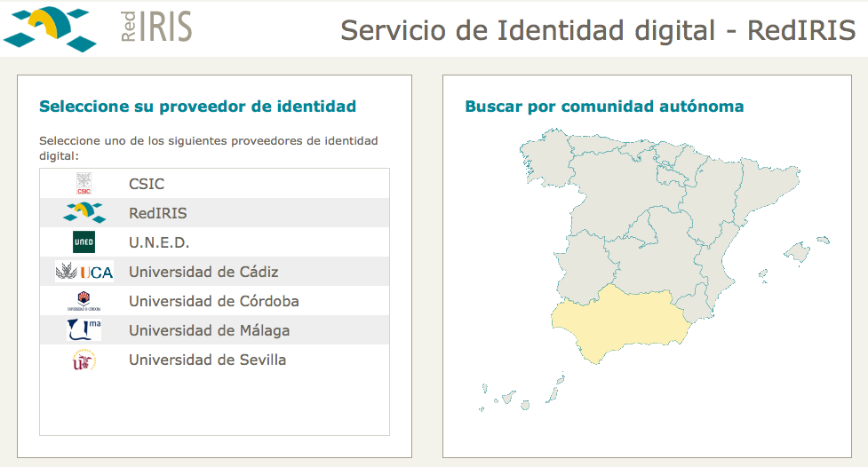Click 'Seleccione su proveedor de identidad' heading
The image size is (868, 467).
click(x=197, y=107)
